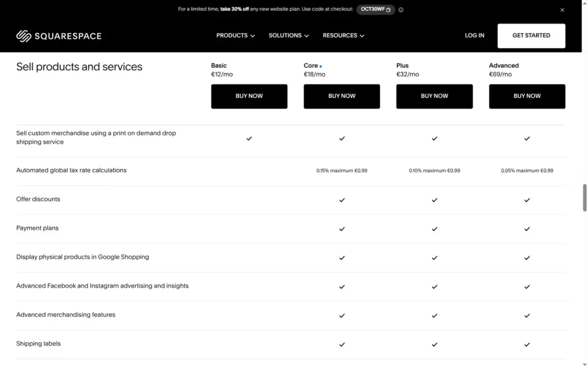Viewport: 588px width, 368px height.
Task: Click the €69/mo Advanced price
Action: (x=500, y=74)
